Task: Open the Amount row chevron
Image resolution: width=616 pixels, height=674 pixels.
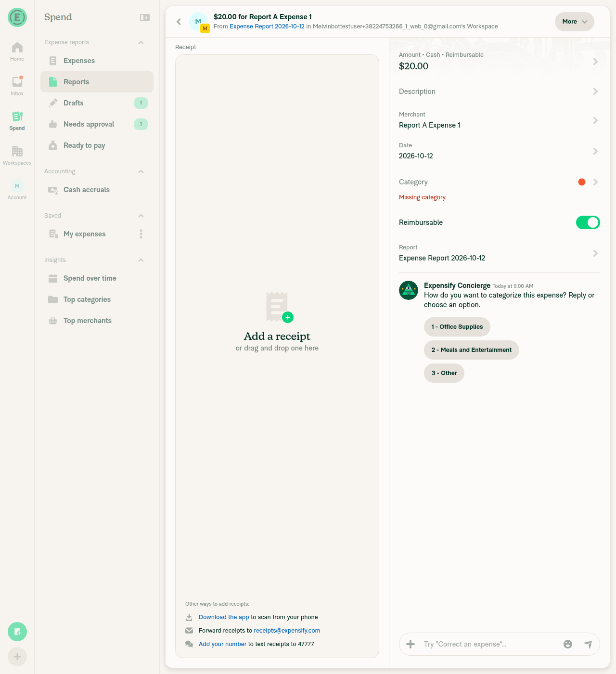Action: click(595, 62)
